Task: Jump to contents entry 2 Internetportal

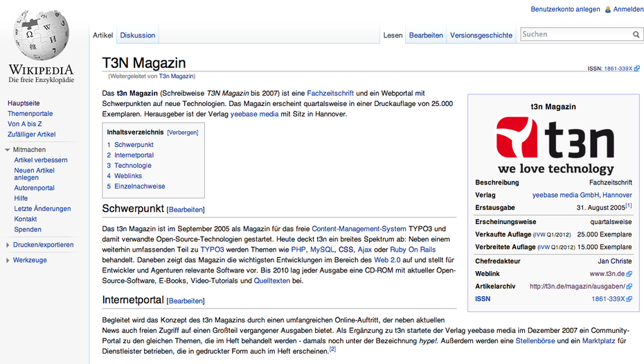Action: click(x=130, y=155)
